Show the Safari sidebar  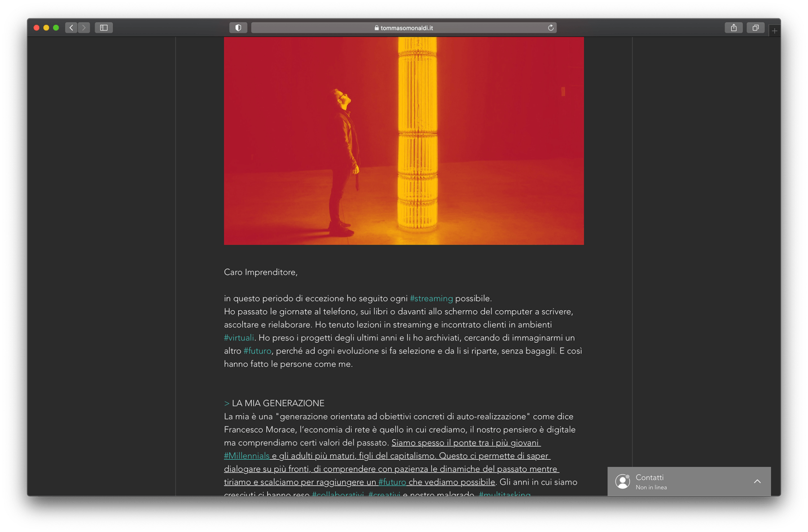click(x=104, y=28)
